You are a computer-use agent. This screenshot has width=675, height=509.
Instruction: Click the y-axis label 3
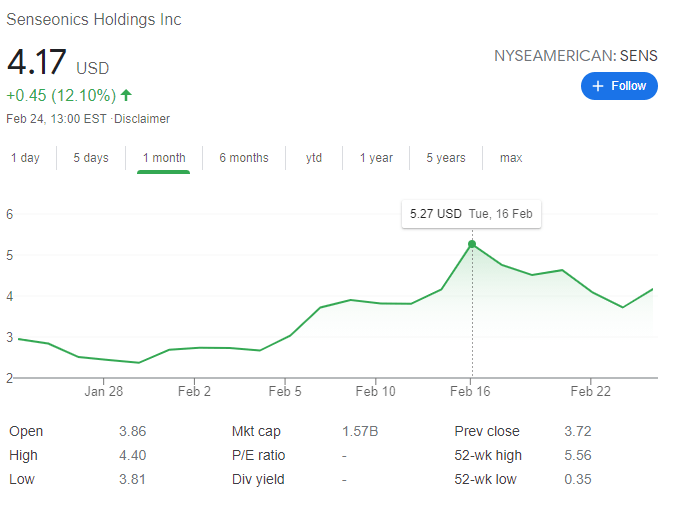point(9,338)
